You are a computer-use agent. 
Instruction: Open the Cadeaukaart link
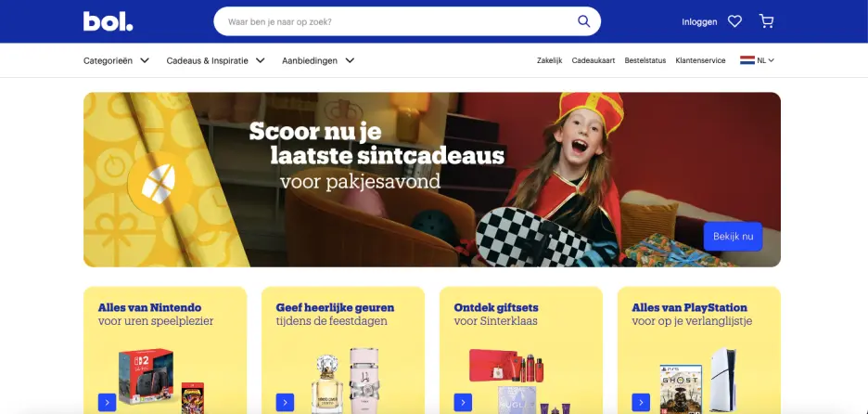coord(594,61)
